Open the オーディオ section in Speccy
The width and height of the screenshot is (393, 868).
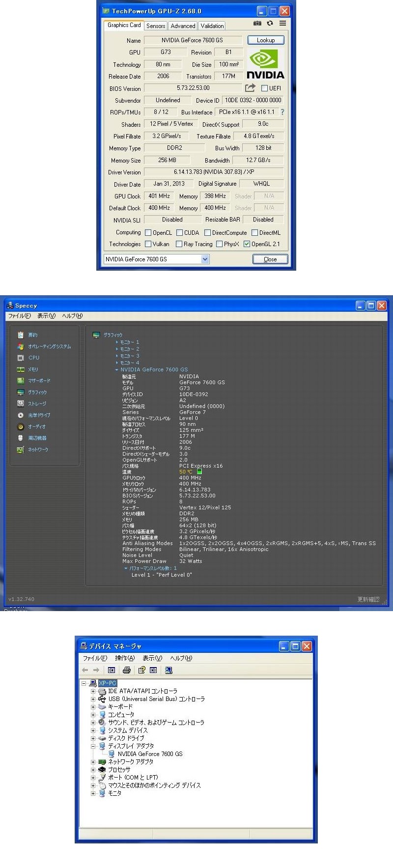[x=36, y=427]
